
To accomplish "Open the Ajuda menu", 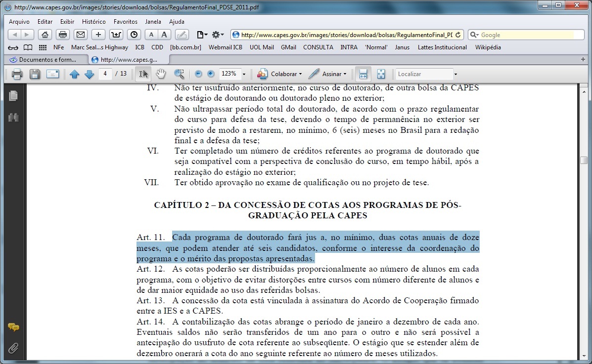I will (177, 22).
